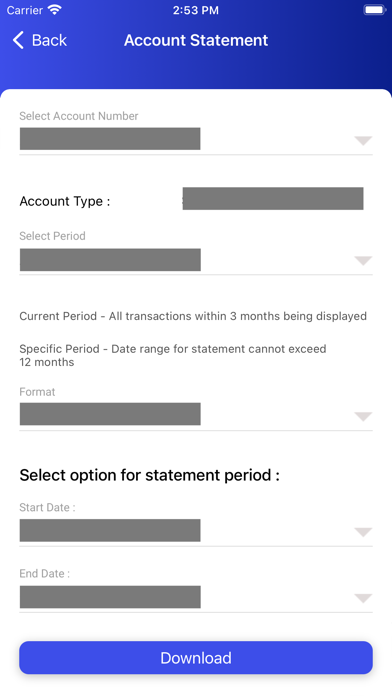
Task: Open the Format dropdown arrow
Action: click(363, 416)
